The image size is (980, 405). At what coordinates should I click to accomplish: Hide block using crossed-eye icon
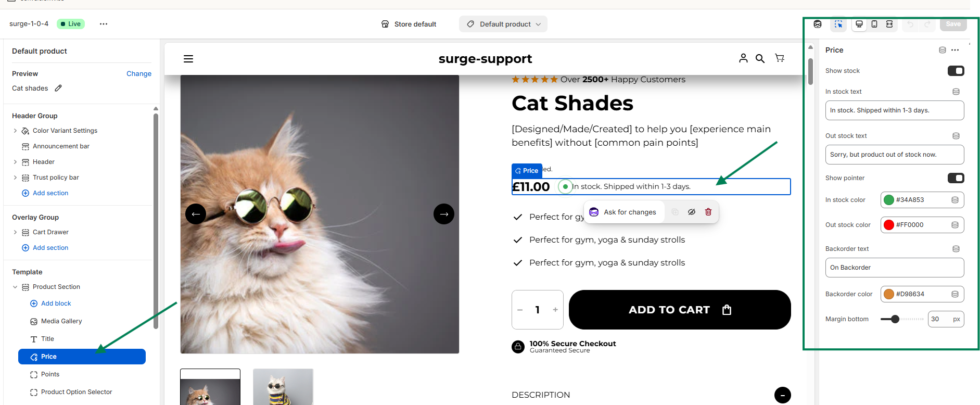[692, 212]
